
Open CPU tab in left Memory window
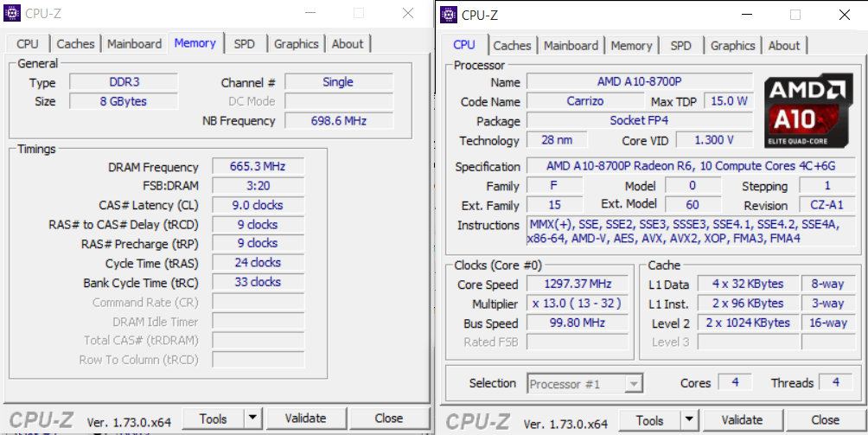click(x=28, y=44)
